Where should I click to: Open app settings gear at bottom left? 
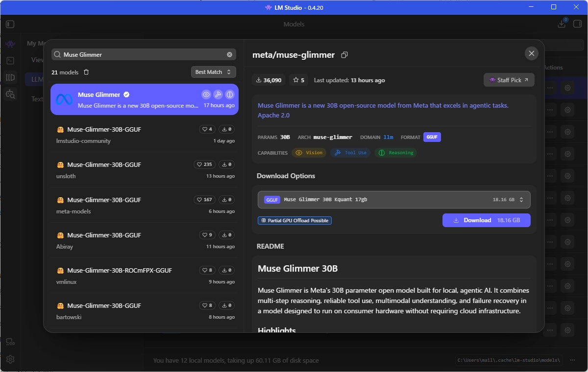point(10,359)
